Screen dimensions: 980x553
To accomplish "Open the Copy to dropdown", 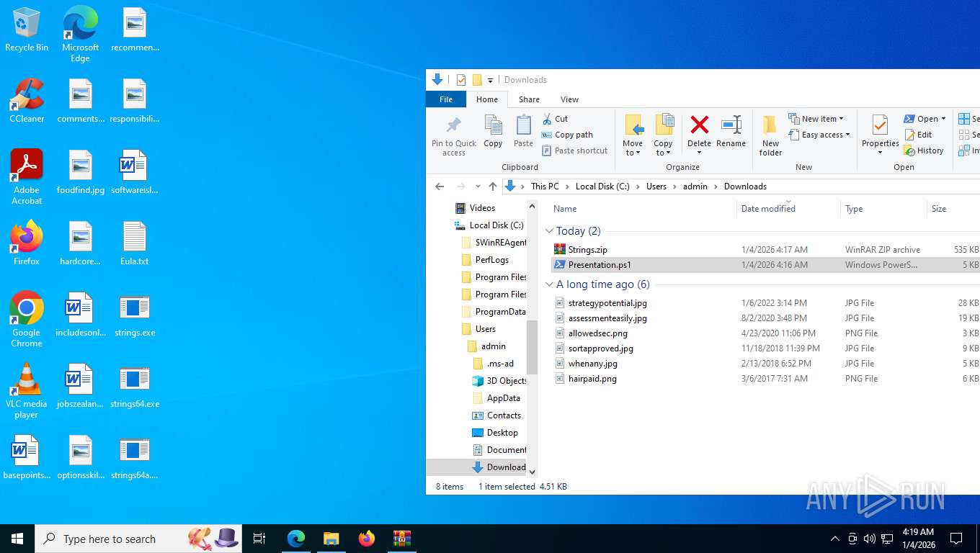I will 663,148.
